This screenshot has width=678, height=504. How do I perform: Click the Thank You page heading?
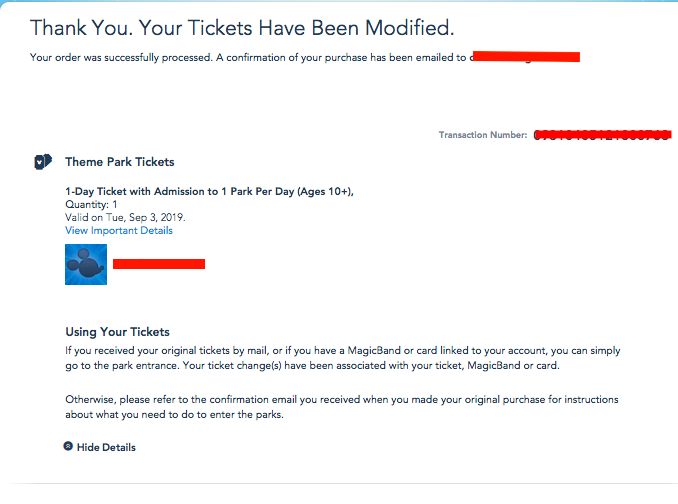(x=242, y=28)
